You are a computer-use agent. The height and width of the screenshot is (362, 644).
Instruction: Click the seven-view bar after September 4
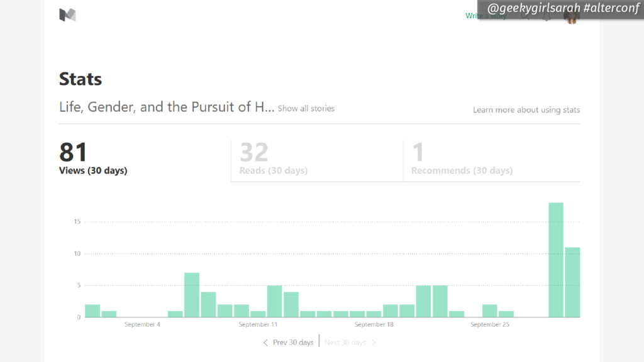(x=192, y=295)
